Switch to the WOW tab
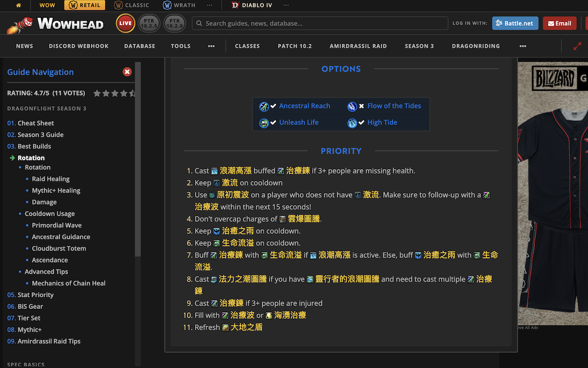This screenshot has height=368, width=588. coord(47,5)
